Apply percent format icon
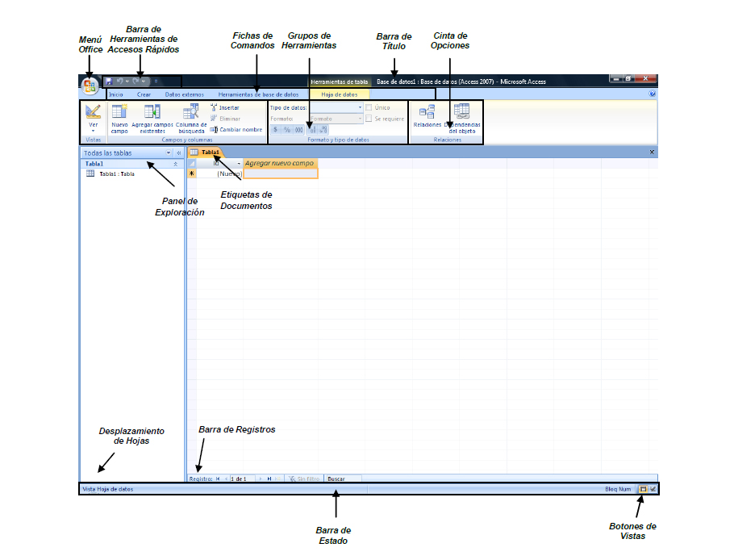This screenshot has height=560, width=734. [287, 130]
